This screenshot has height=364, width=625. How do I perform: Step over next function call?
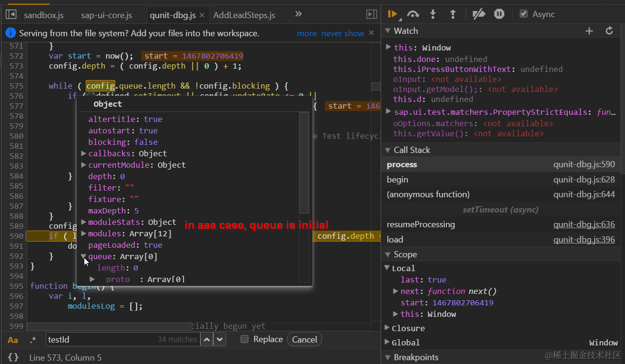(x=413, y=14)
